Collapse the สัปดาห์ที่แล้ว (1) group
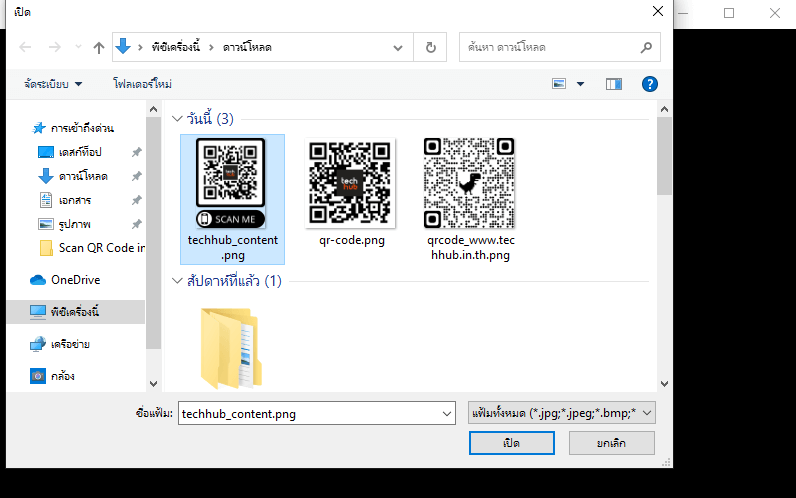Screen dimensions: 796x498 click(177, 281)
